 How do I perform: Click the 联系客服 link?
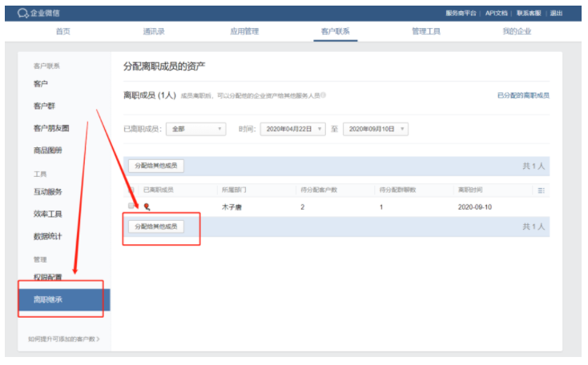point(529,13)
